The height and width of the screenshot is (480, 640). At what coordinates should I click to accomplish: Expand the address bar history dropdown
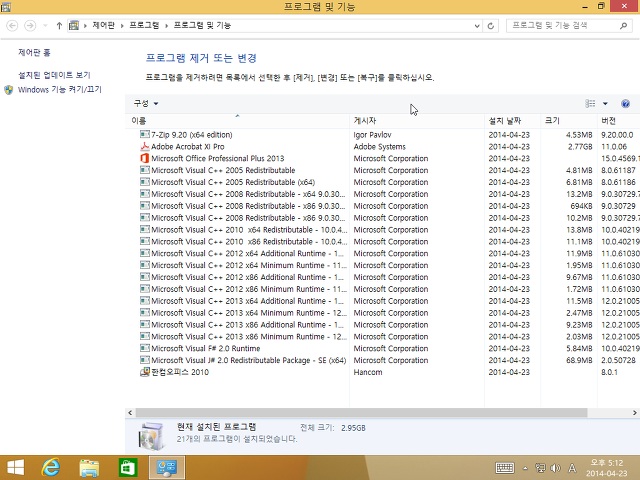(477, 26)
